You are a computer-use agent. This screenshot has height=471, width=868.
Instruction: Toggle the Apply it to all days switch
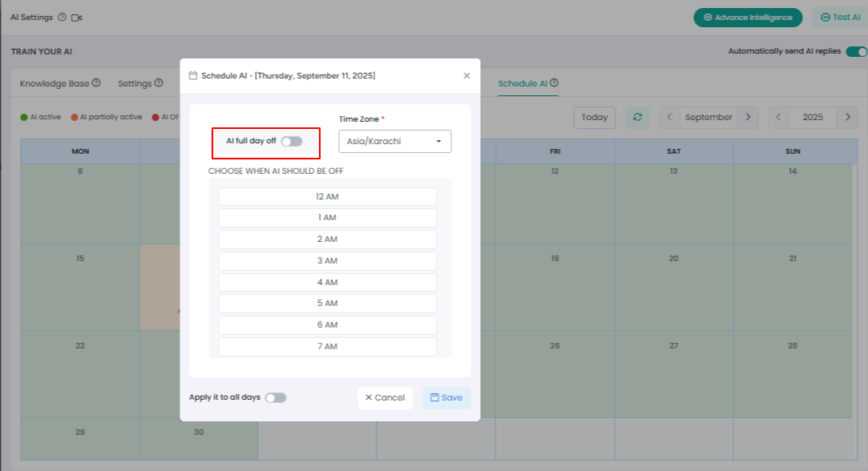(276, 397)
